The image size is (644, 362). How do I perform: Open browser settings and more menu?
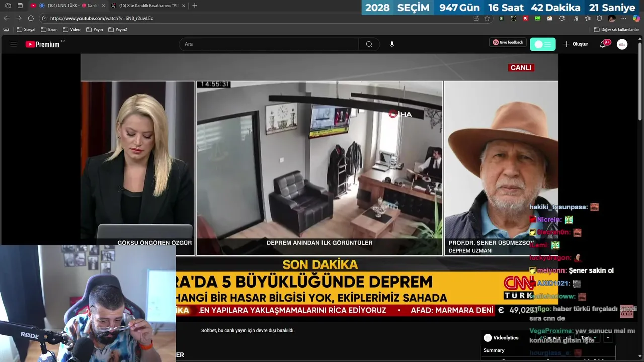click(x=624, y=18)
